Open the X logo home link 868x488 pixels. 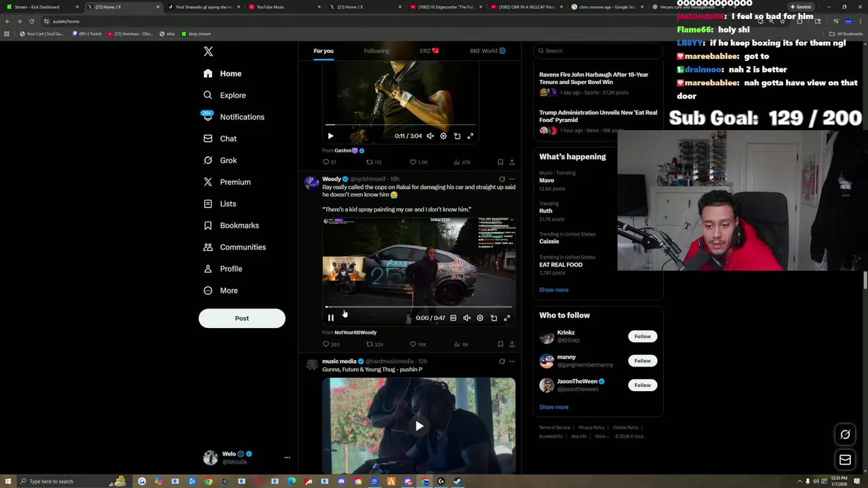pyautogui.click(x=208, y=52)
